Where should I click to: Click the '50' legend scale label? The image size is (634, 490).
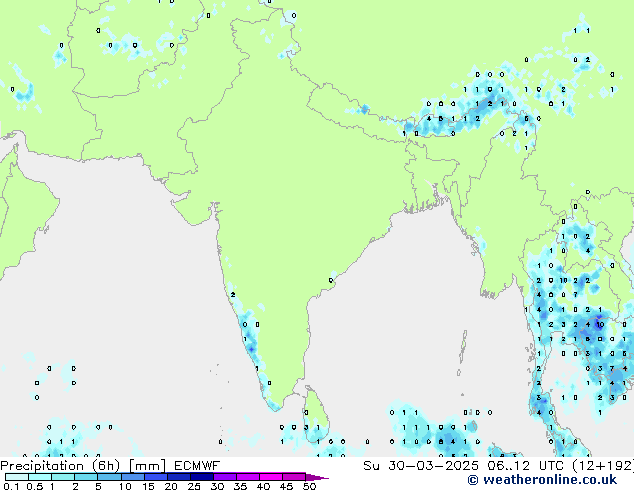tap(309, 486)
